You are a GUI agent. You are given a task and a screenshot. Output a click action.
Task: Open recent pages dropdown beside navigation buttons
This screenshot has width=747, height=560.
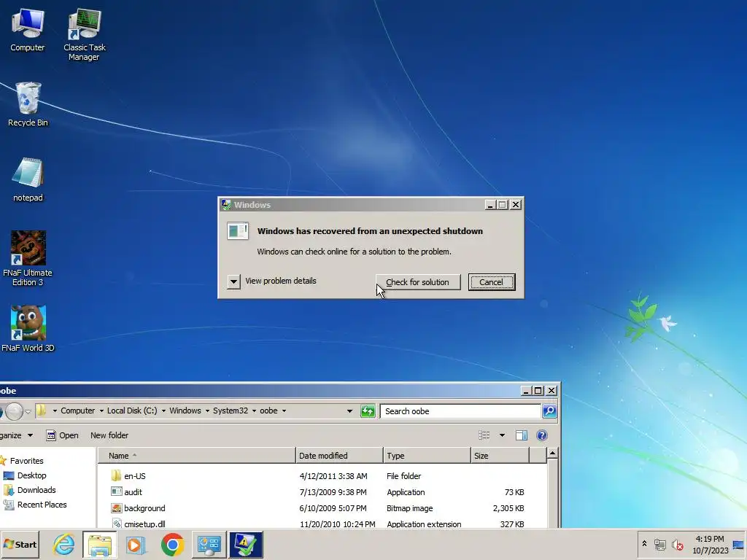[28, 411]
